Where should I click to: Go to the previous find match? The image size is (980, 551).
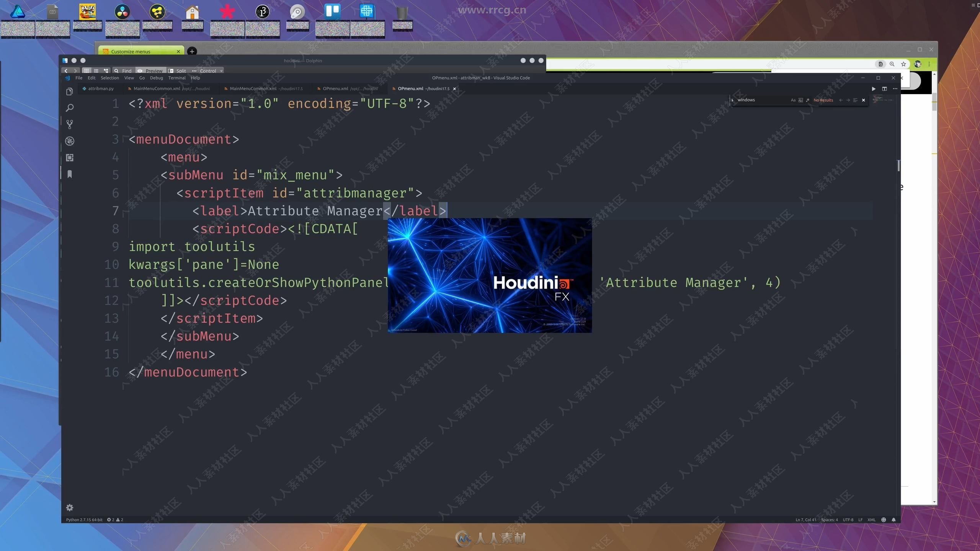841,100
